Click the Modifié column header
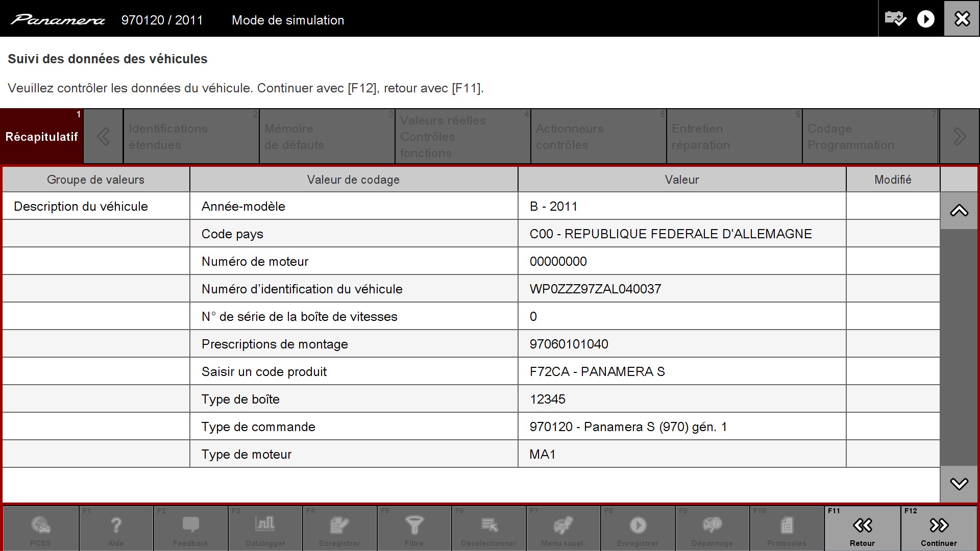Viewport: 980px width, 551px height. (893, 180)
